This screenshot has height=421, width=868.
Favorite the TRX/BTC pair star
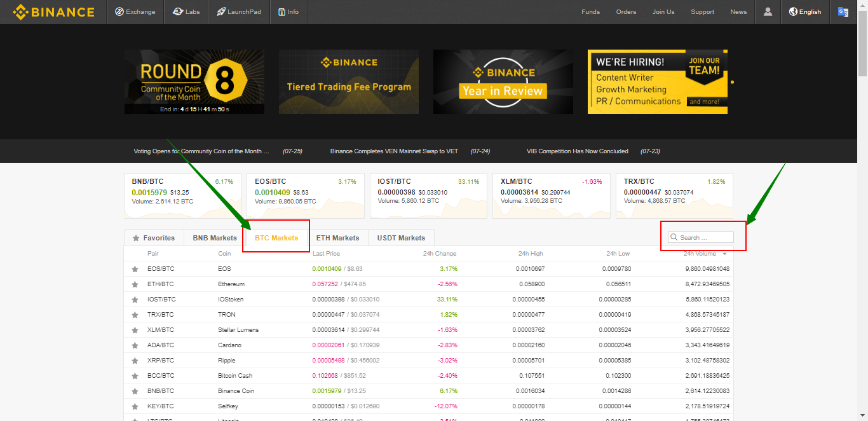click(x=135, y=315)
